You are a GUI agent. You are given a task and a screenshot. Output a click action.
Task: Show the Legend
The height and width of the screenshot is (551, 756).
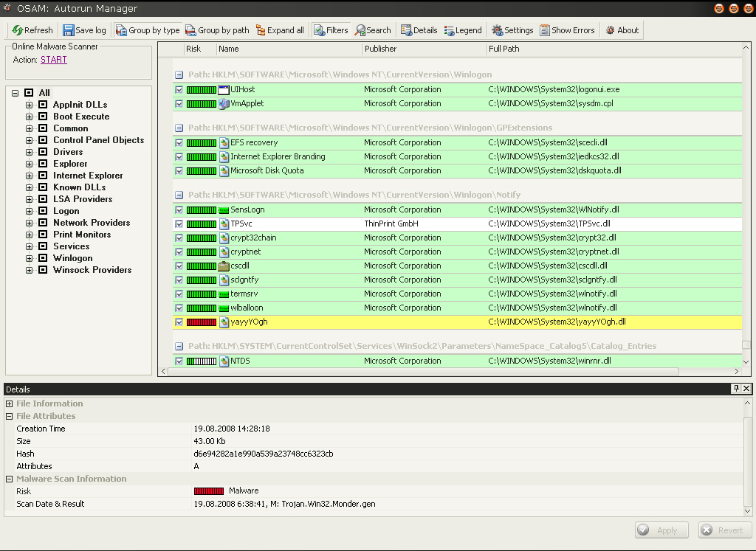(463, 30)
